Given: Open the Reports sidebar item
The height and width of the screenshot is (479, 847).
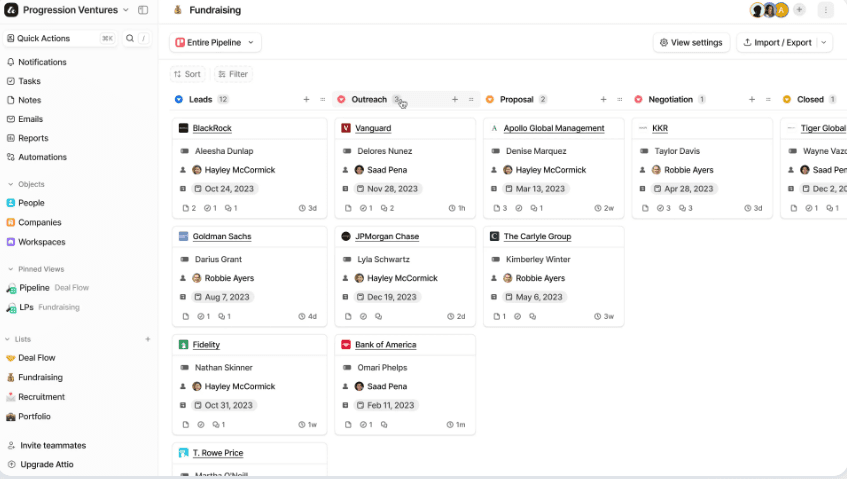Looking at the screenshot, I should click(32, 138).
